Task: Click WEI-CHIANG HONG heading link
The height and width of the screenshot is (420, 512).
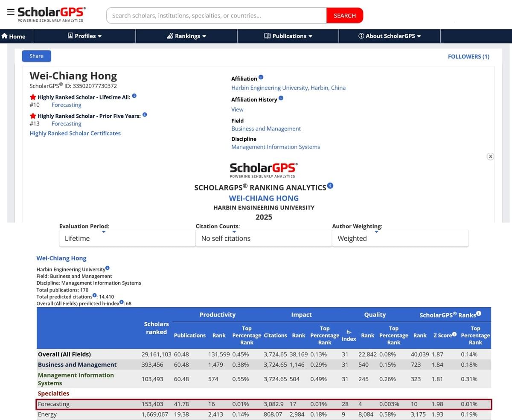Action: click(264, 198)
